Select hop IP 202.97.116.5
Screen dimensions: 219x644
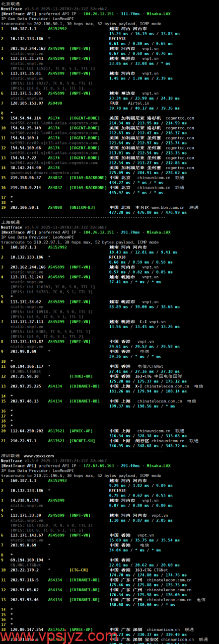click(25, 580)
